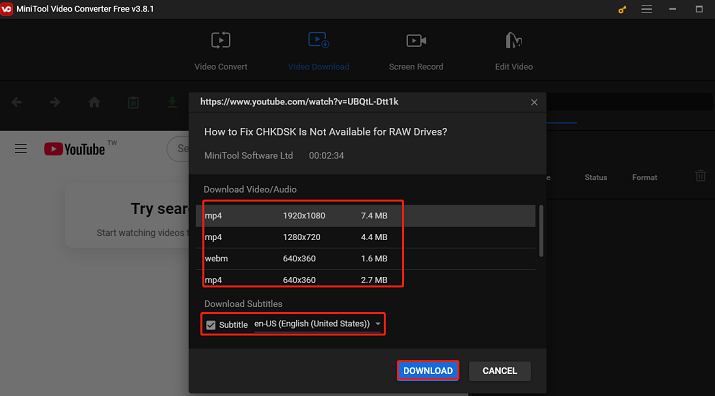The image size is (715, 396).
Task: Minimize the MiniTool window
Action: point(673,9)
